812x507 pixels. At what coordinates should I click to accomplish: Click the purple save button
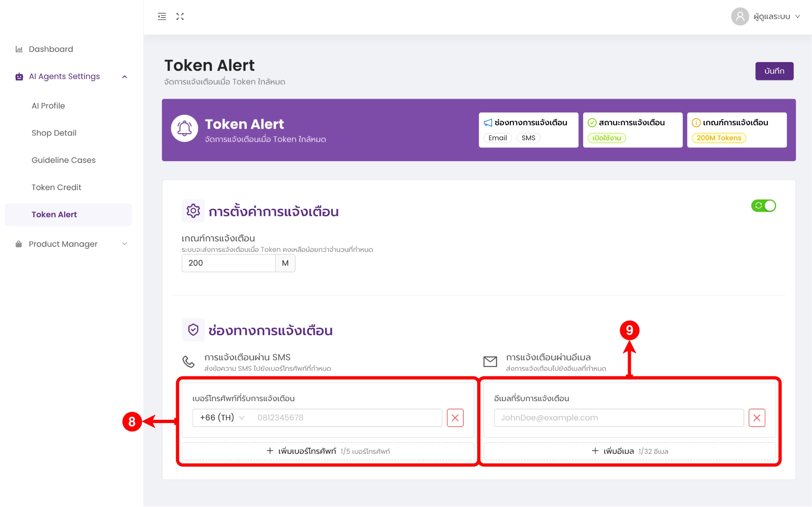click(774, 71)
